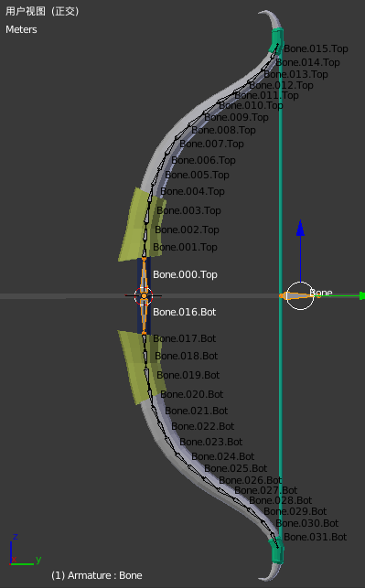
Task: Click the 3D cursor at bow center
Action: 144,296
